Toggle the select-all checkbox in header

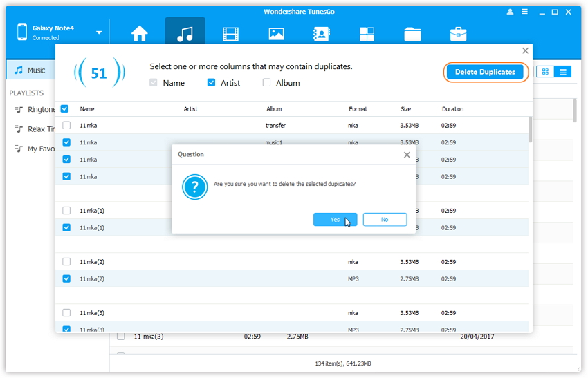coord(65,109)
